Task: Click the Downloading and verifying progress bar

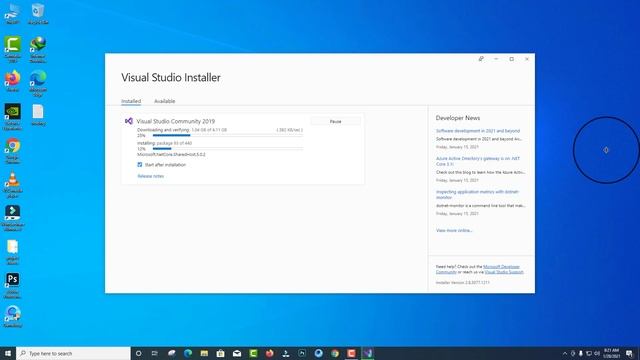Action: click(x=228, y=135)
